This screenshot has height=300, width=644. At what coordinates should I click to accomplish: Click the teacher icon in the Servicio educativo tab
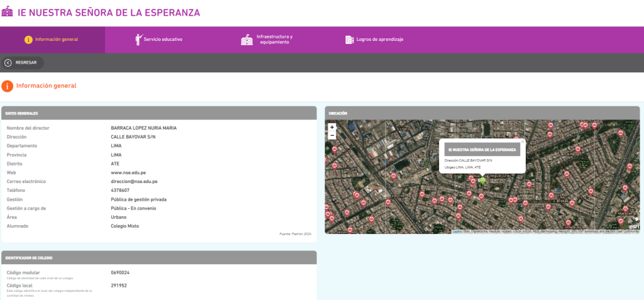[x=139, y=40]
